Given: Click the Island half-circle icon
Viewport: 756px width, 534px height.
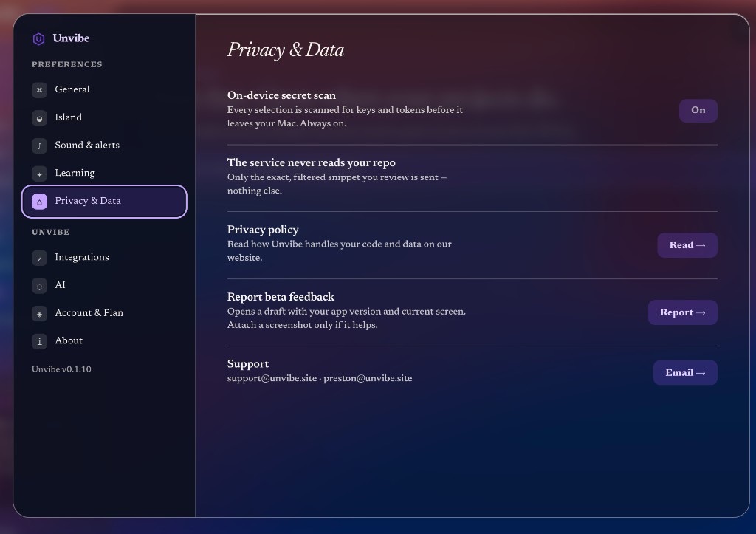Looking at the screenshot, I should pos(40,117).
